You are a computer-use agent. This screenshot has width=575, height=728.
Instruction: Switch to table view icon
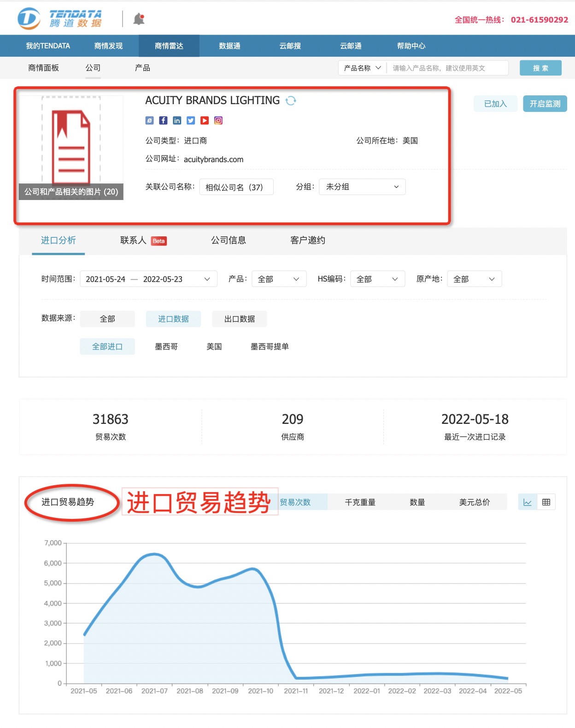click(x=546, y=502)
